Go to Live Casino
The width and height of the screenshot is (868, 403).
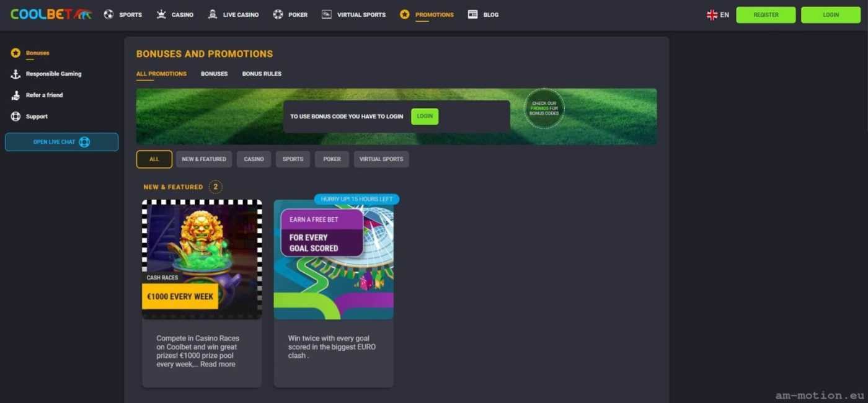(x=241, y=15)
